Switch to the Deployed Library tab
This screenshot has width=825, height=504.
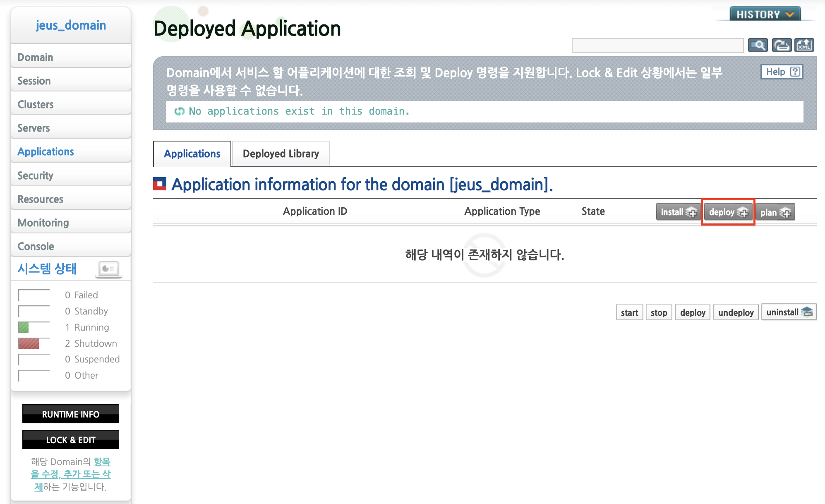click(x=281, y=154)
